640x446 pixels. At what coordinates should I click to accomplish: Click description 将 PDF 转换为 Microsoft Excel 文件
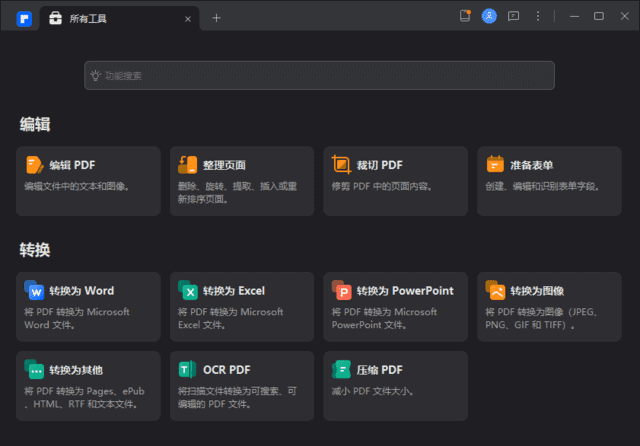[x=231, y=318]
